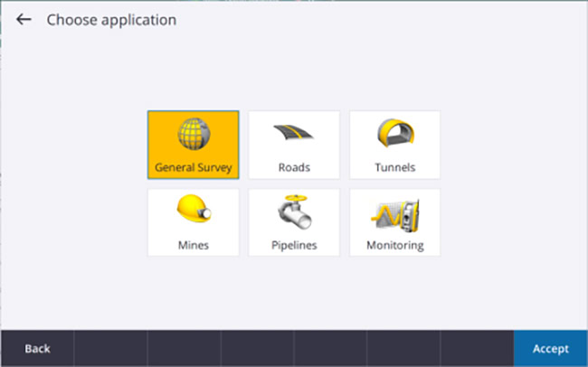Click the back arrow beside Choose application
The width and height of the screenshot is (588, 367).
(x=24, y=20)
